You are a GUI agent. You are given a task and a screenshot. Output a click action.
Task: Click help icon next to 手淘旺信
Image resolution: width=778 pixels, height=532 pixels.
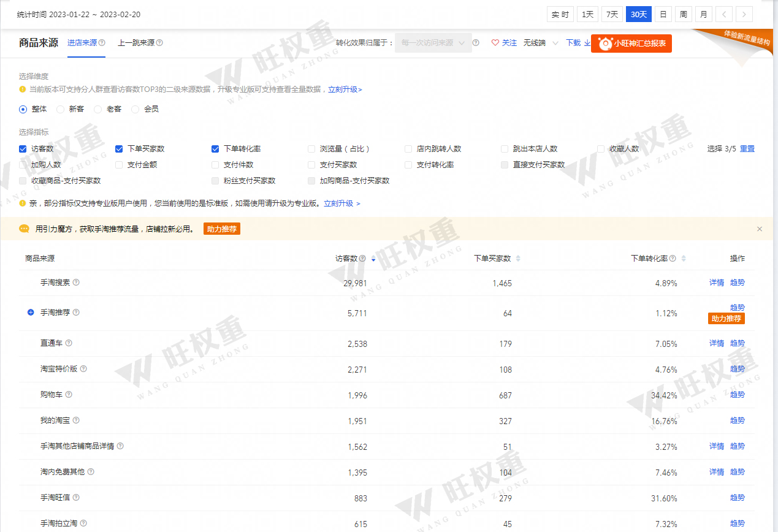click(x=76, y=498)
